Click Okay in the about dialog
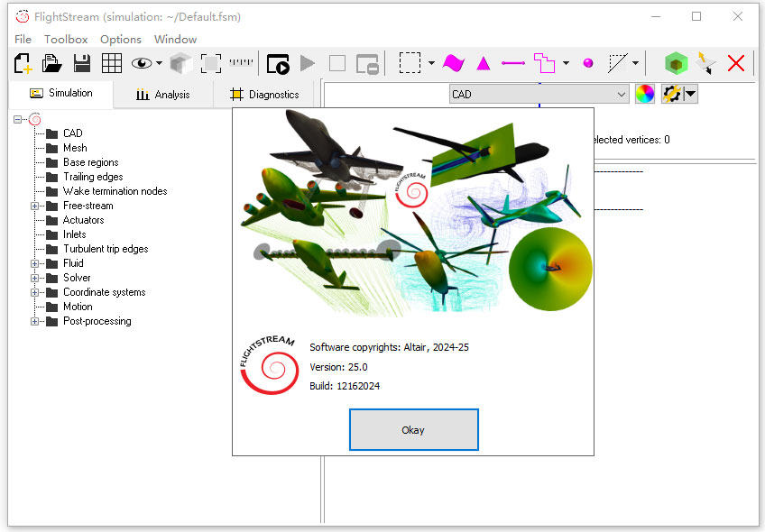765x532 pixels. [x=414, y=429]
